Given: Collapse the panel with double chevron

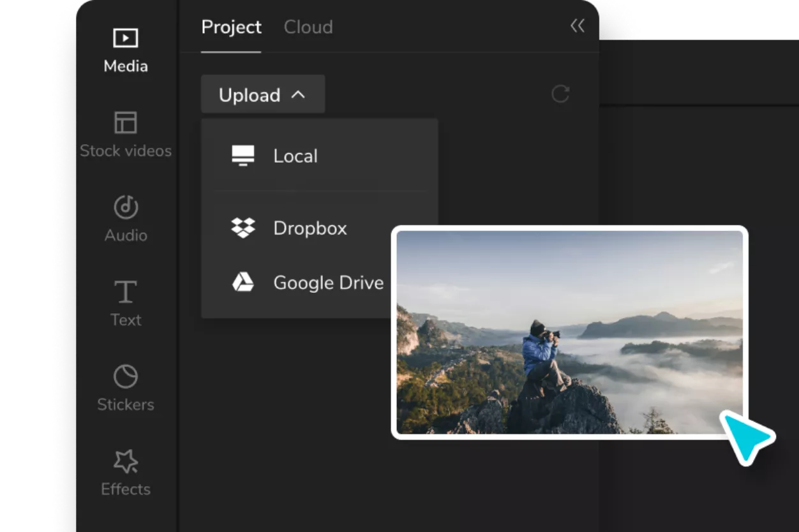Looking at the screenshot, I should pyautogui.click(x=577, y=26).
